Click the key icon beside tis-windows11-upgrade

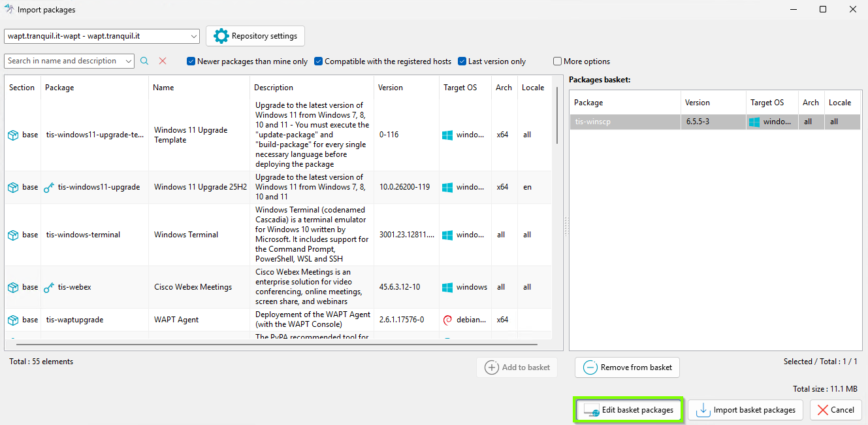pos(49,187)
